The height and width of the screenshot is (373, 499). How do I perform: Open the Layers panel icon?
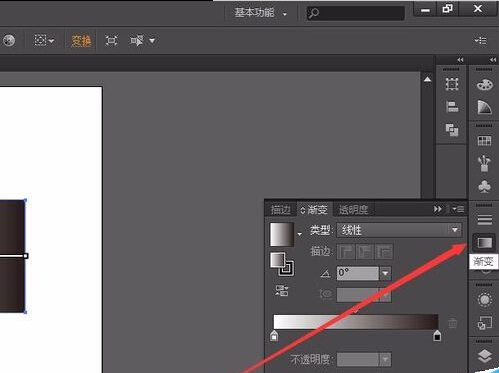(484, 356)
